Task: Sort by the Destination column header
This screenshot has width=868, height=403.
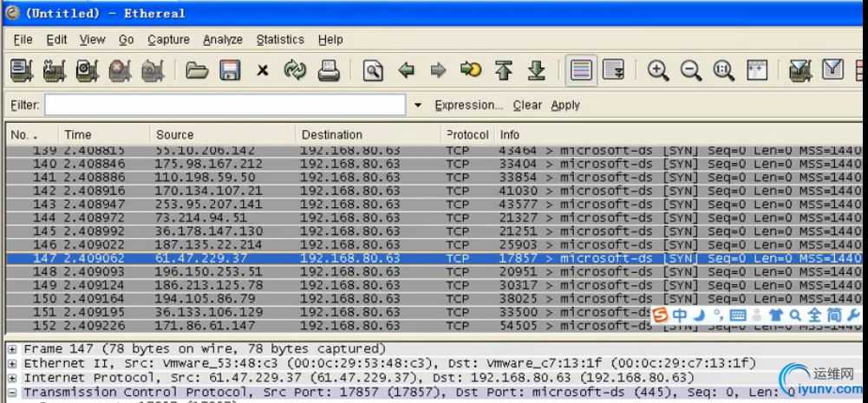Action: (x=369, y=135)
